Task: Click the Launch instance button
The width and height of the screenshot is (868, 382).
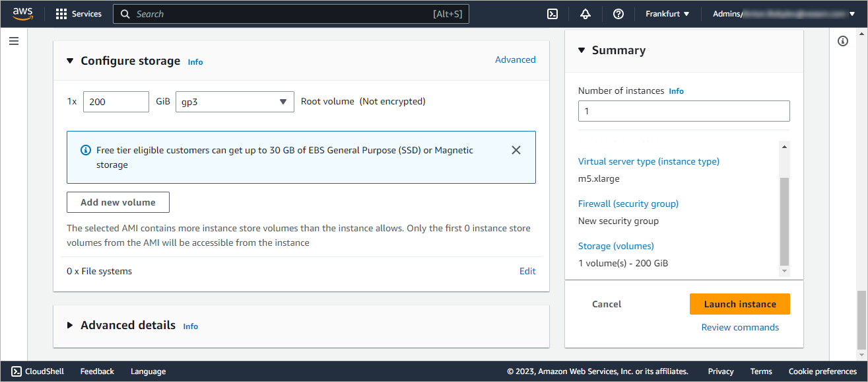Action: pyautogui.click(x=740, y=304)
